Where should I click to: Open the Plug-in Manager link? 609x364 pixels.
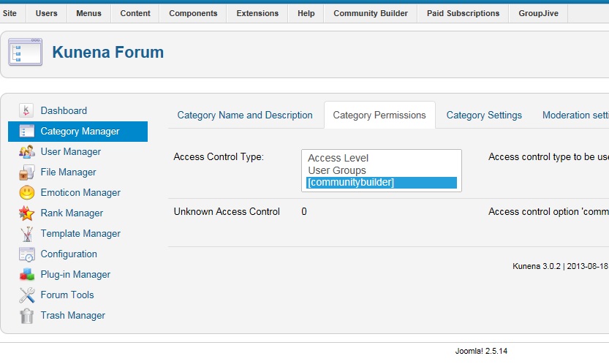click(75, 275)
